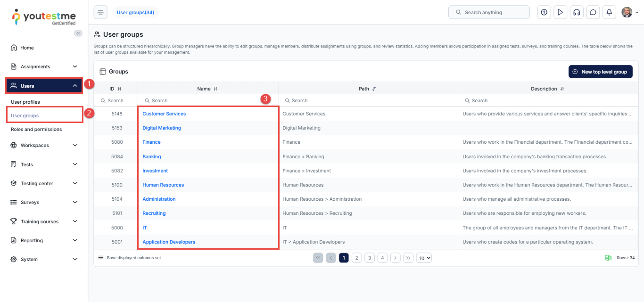644x302 pixels.
Task: Click the play tutorial icon
Action: point(560,12)
